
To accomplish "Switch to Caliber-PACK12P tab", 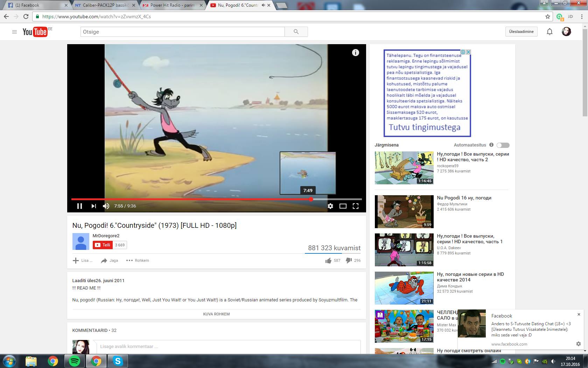I will pos(105,5).
